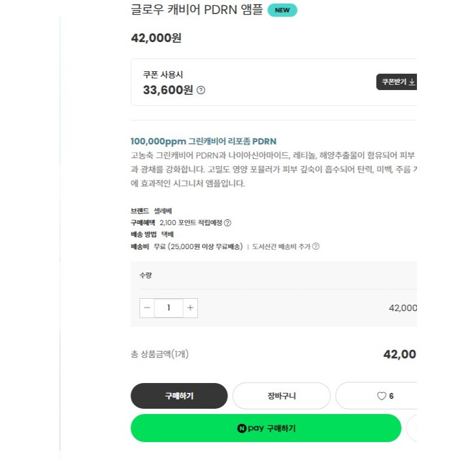Click the 100,000ppm 그린캐비어 리포좀 PDRN headline

[x=203, y=142]
